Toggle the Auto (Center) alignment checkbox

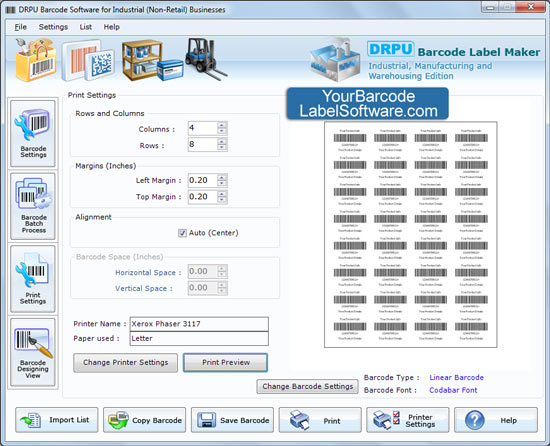[x=182, y=233]
